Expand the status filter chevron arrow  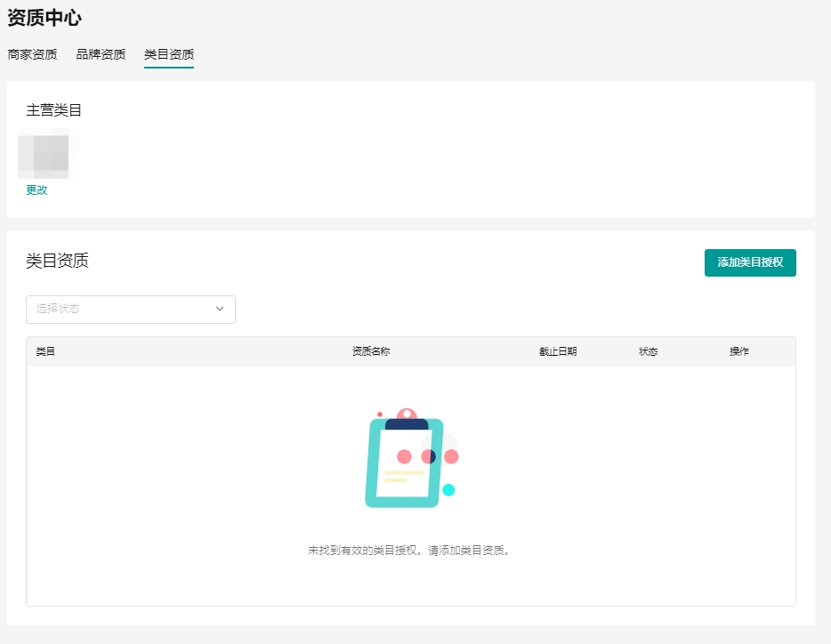[x=220, y=310]
